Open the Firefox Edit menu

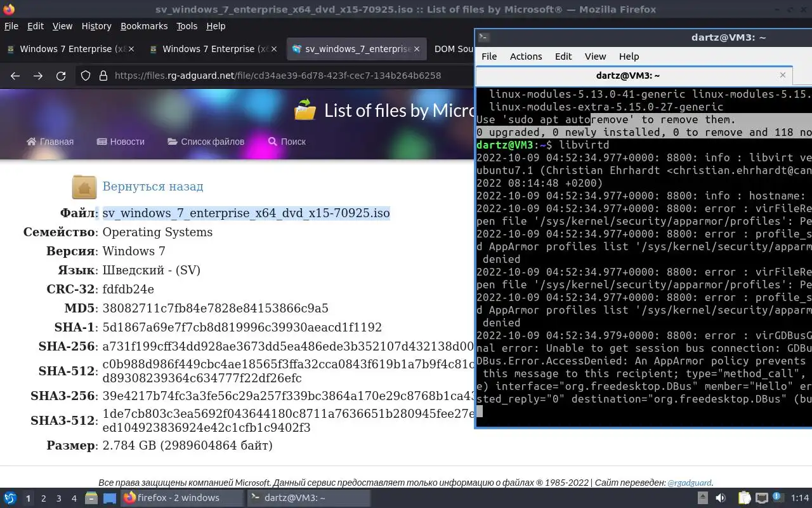click(35, 26)
